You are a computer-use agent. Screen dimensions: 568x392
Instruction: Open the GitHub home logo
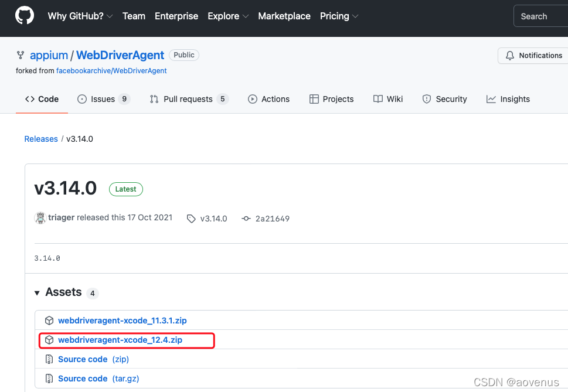coord(25,16)
